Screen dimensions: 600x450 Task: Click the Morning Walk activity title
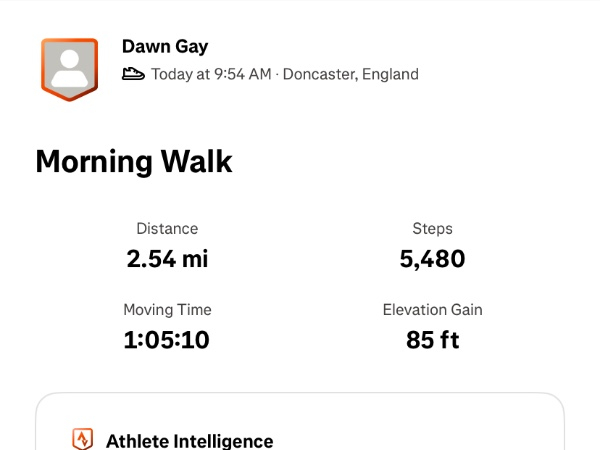pos(134,162)
